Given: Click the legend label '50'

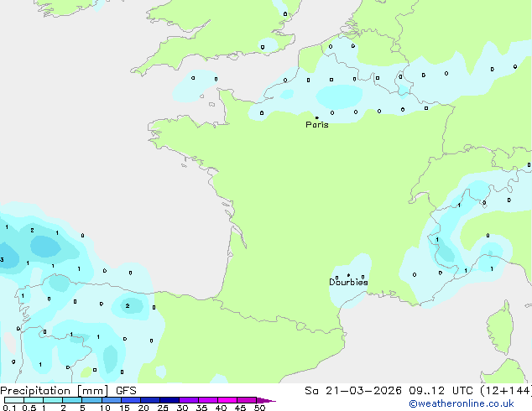Looking at the screenshot, I should [x=260, y=408].
